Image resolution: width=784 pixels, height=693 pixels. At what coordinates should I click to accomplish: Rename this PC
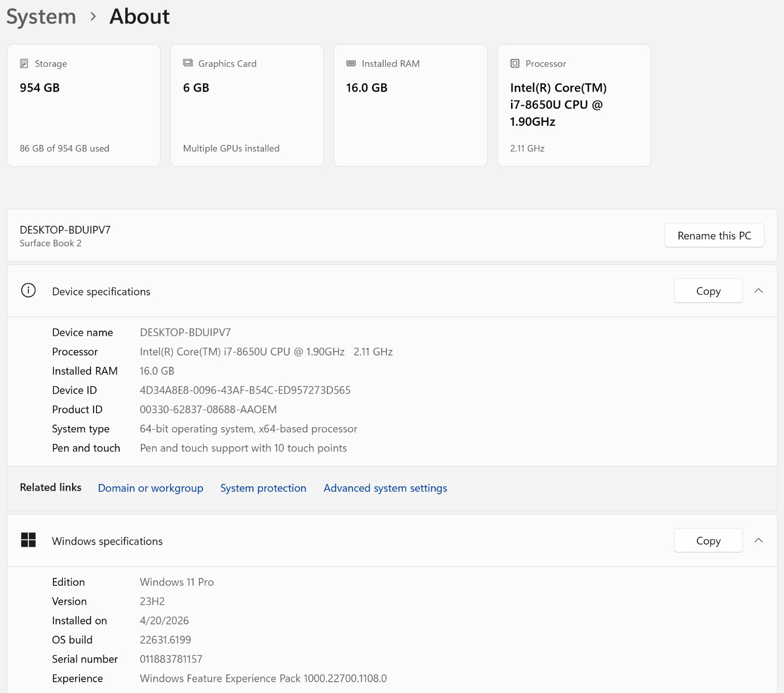pos(714,236)
